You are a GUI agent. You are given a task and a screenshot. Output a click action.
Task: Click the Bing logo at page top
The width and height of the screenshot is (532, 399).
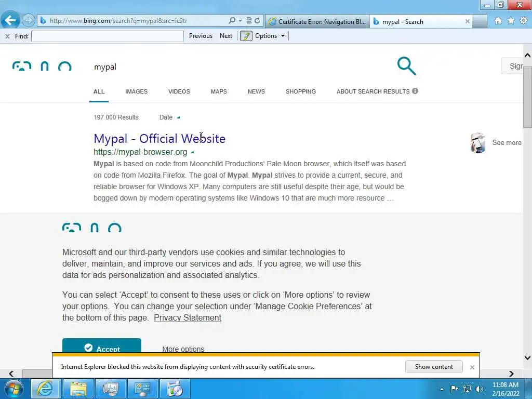click(42, 66)
